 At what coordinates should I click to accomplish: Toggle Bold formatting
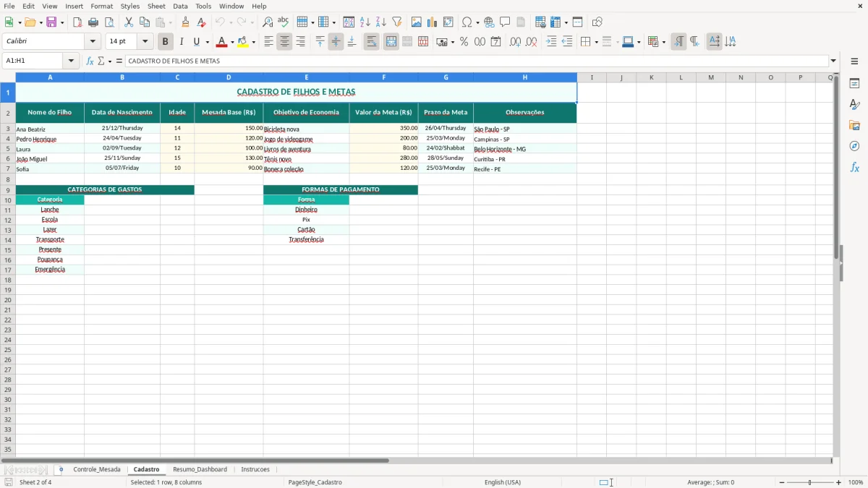(x=165, y=42)
